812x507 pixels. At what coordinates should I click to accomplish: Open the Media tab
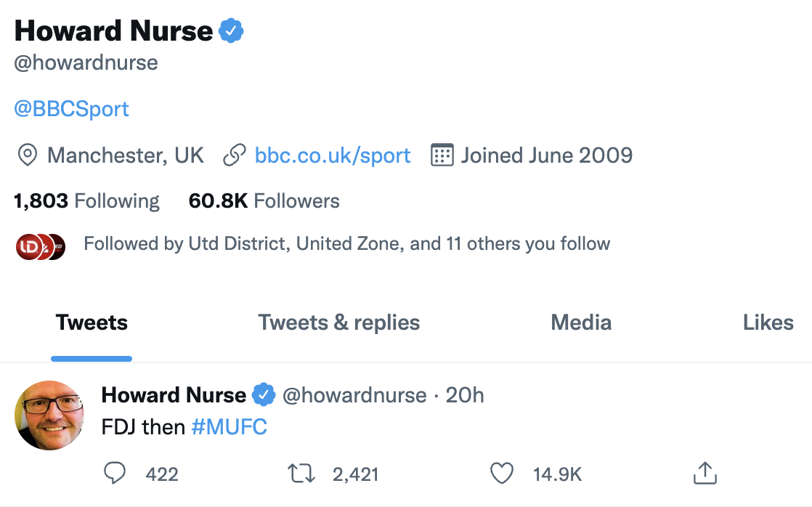581,322
